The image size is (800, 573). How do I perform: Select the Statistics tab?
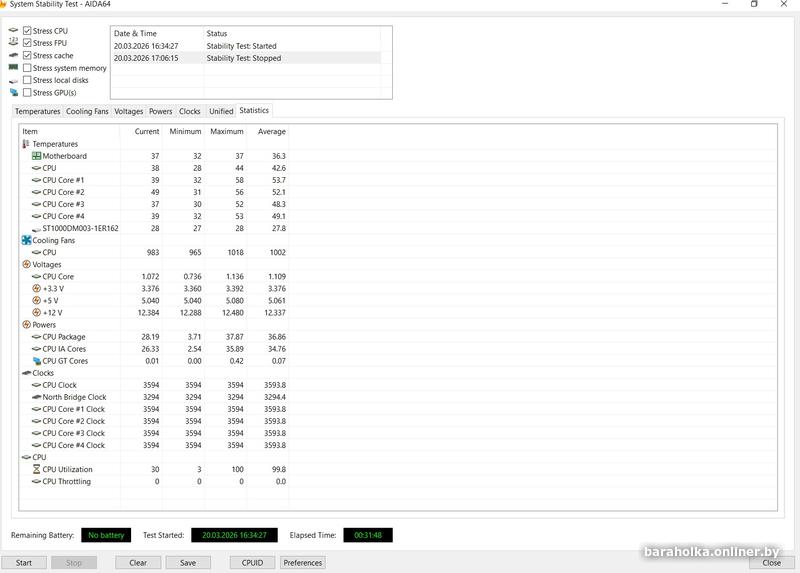coord(254,110)
